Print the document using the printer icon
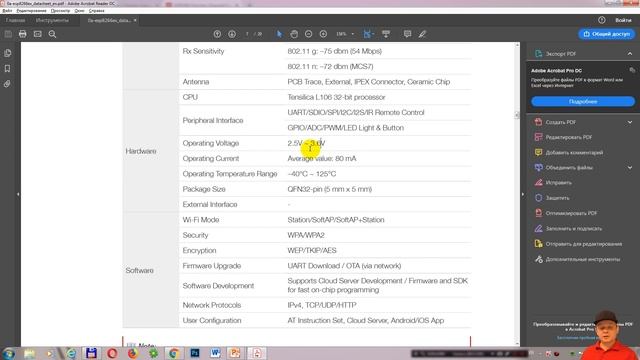The image size is (640, 360). (22, 34)
